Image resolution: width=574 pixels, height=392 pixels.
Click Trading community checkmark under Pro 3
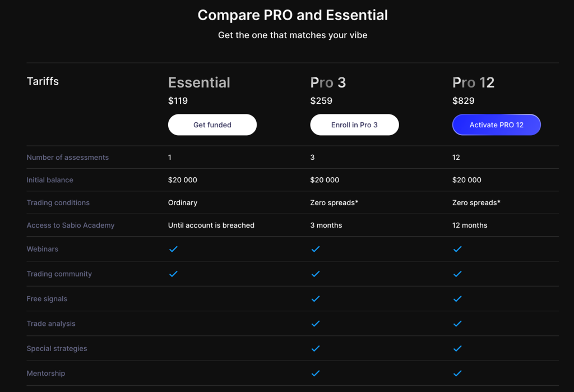click(x=315, y=274)
